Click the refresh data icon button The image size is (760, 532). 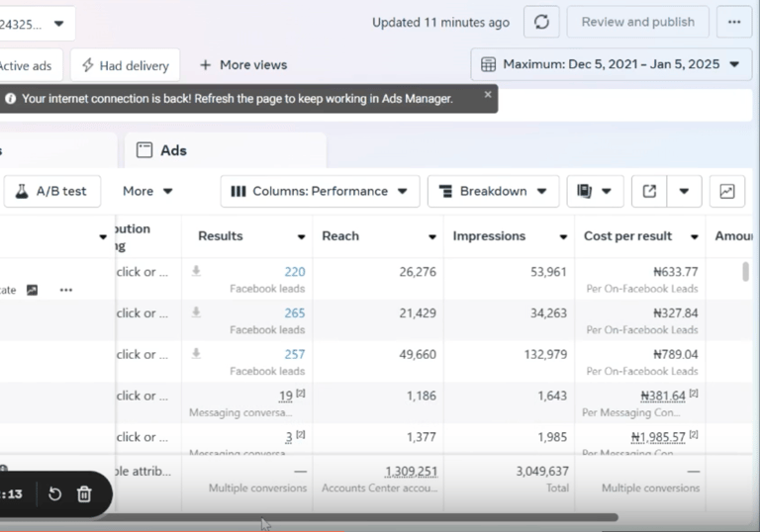pyautogui.click(x=541, y=22)
